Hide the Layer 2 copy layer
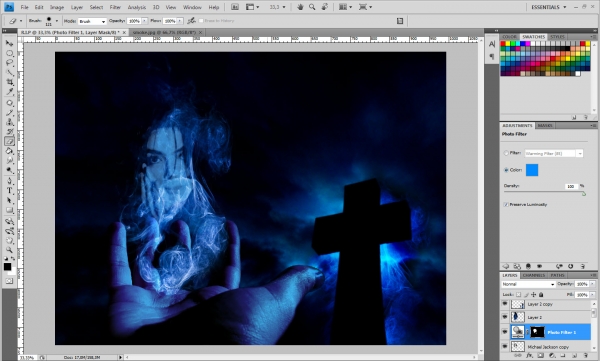 [x=505, y=304]
